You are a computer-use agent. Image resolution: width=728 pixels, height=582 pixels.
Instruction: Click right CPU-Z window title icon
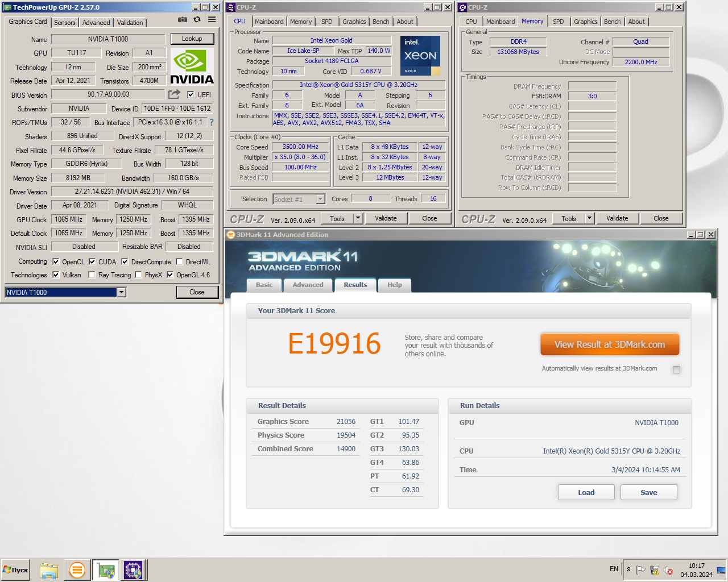tap(462, 7)
